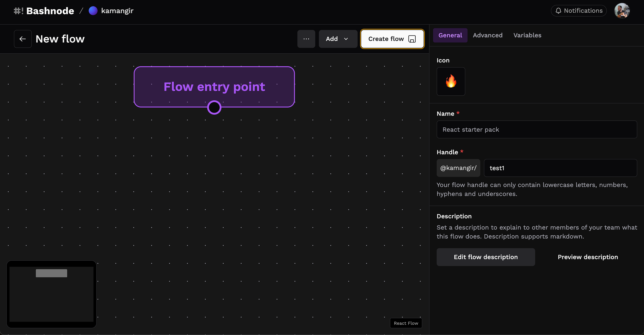Click the kamangir blue workspace avatar
644x335 pixels.
(x=93, y=11)
